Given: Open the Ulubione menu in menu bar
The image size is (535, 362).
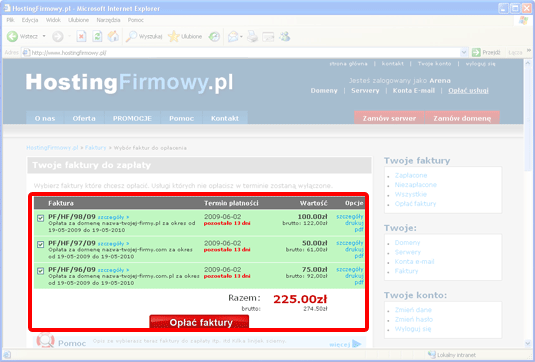Looking at the screenshot, I should point(78,20).
